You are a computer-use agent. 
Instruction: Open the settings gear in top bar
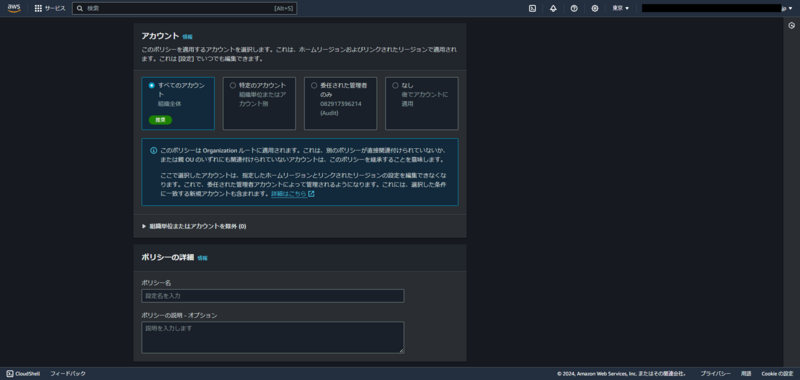pos(595,9)
